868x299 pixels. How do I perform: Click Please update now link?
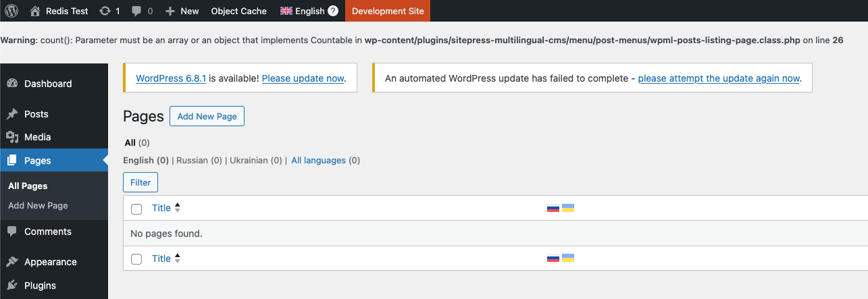(303, 78)
